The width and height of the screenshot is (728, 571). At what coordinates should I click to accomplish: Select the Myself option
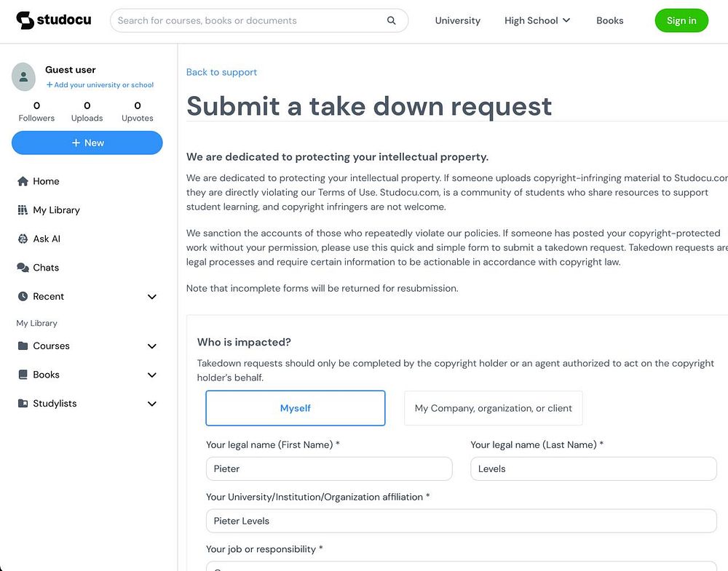[x=296, y=408]
